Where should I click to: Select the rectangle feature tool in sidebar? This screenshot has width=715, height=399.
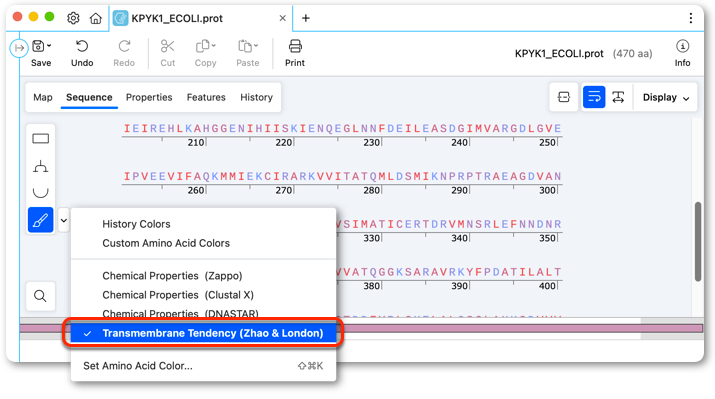click(41, 139)
